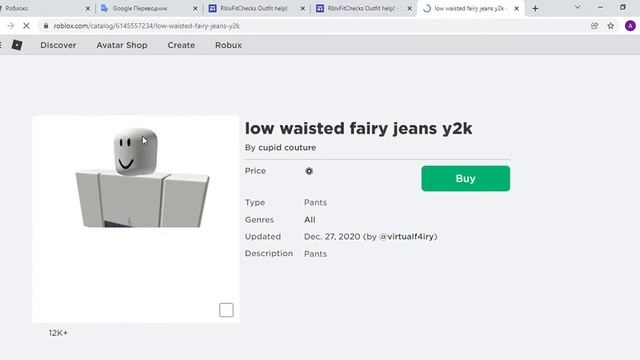Click the site lock icon
Screen dimensions: 640x360
click(x=46, y=26)
